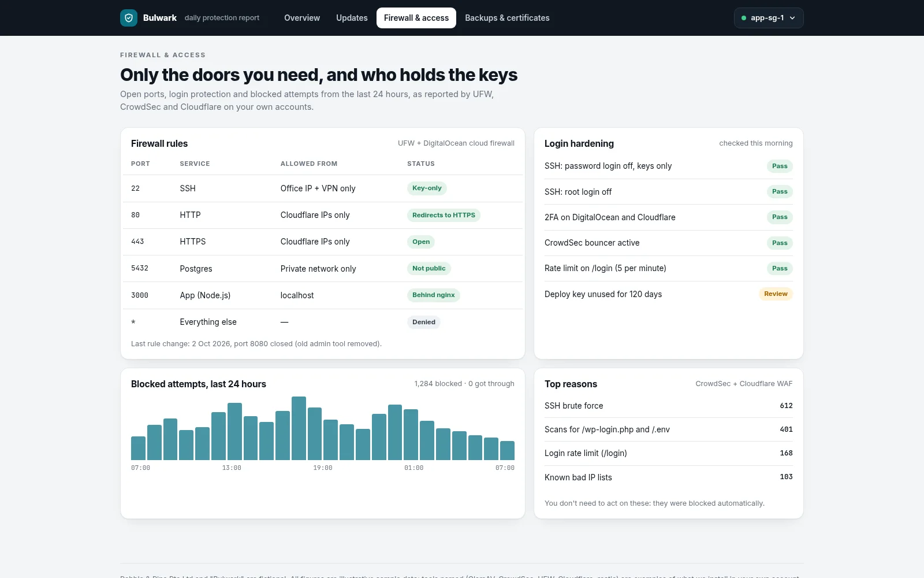
Task: Click Pass badge for SSH root login off
Action: [x=780, y=191]
